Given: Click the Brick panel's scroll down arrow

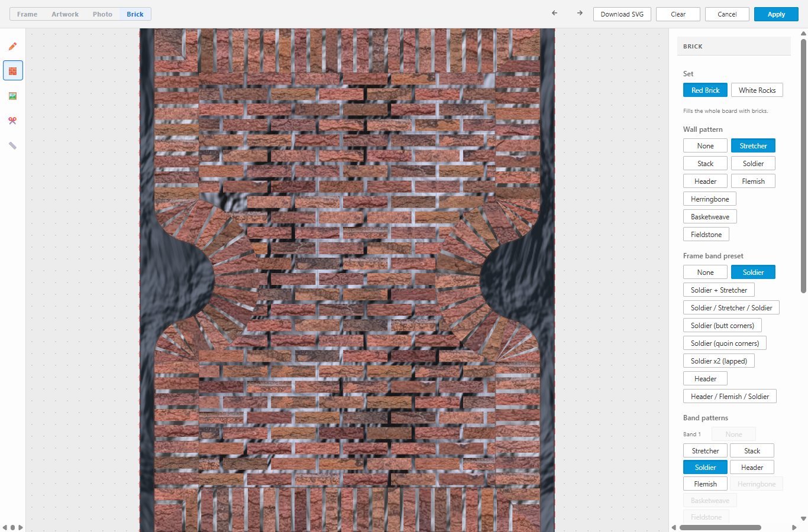Looking at the screenshot, I should click(x=803, y=519).
